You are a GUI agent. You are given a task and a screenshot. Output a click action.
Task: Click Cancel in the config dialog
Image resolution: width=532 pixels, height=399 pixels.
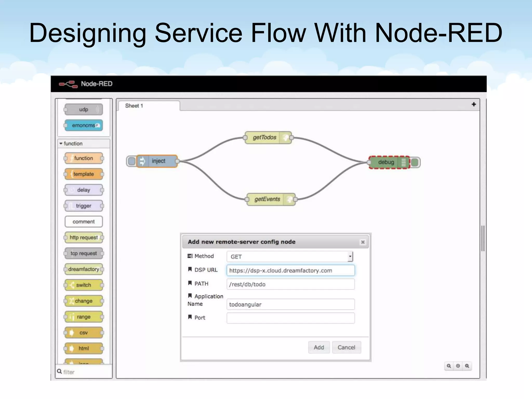coord(347,347)
